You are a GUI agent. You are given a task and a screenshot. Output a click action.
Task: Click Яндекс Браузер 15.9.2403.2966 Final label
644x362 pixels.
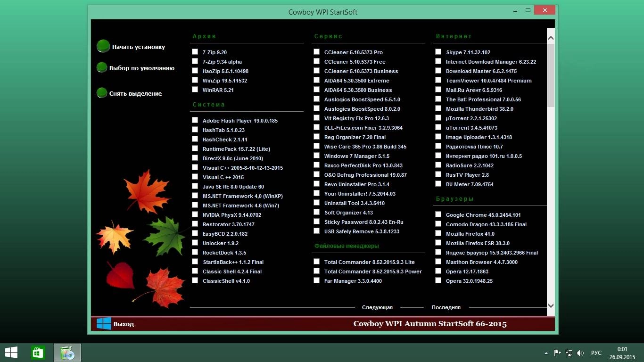click(492, 253)
